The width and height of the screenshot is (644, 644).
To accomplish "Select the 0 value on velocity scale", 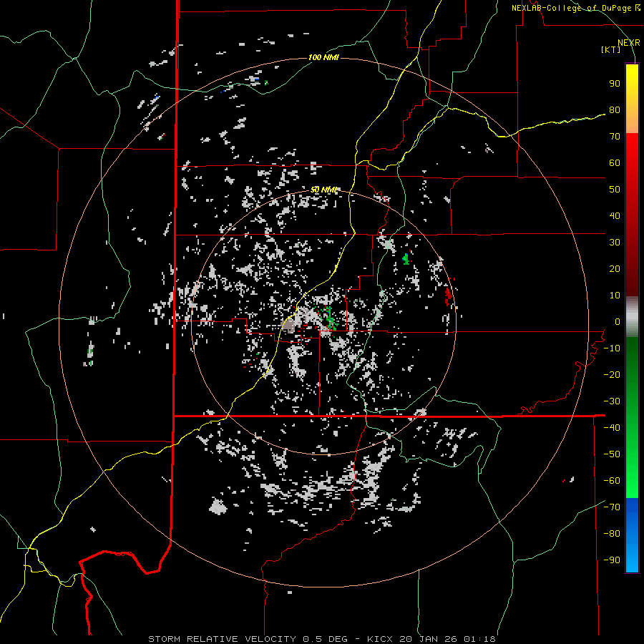I will coord(618,322).
